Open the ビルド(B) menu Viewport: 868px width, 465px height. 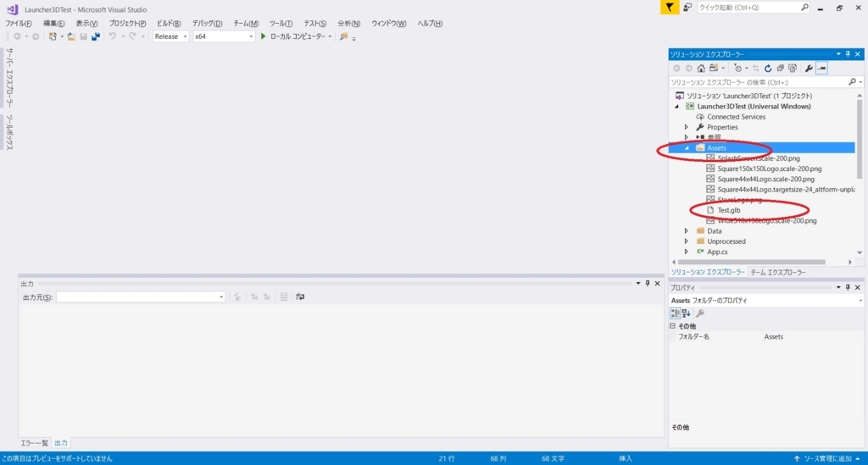pos(169,23)
